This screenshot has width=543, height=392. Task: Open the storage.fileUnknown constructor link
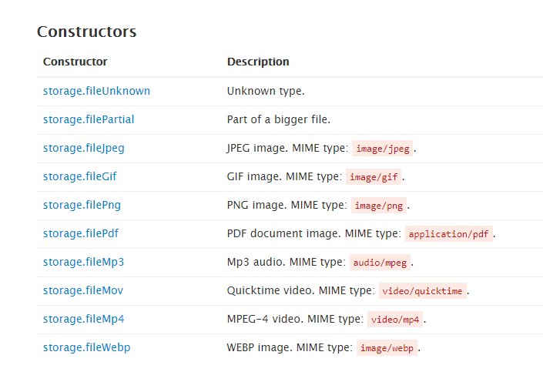pyautogui.click(x=96, y=91)
